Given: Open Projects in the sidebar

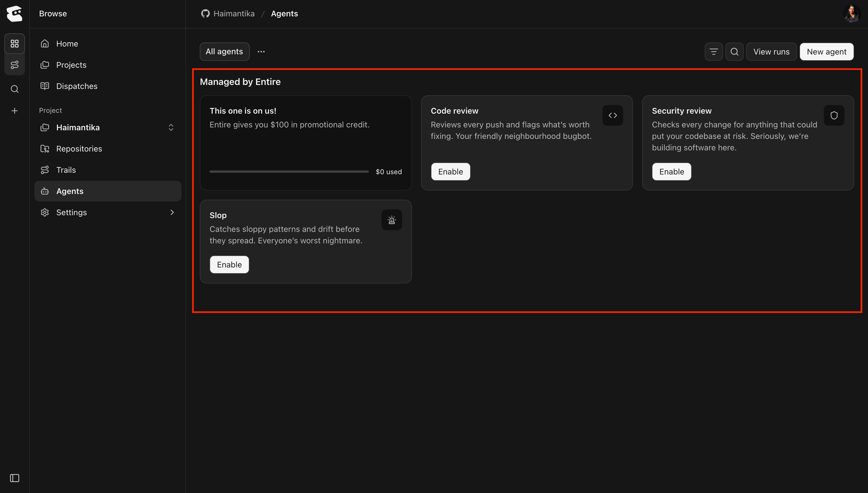Looking at the screenshot, I should pyautogui.click(x=108, y=65).
